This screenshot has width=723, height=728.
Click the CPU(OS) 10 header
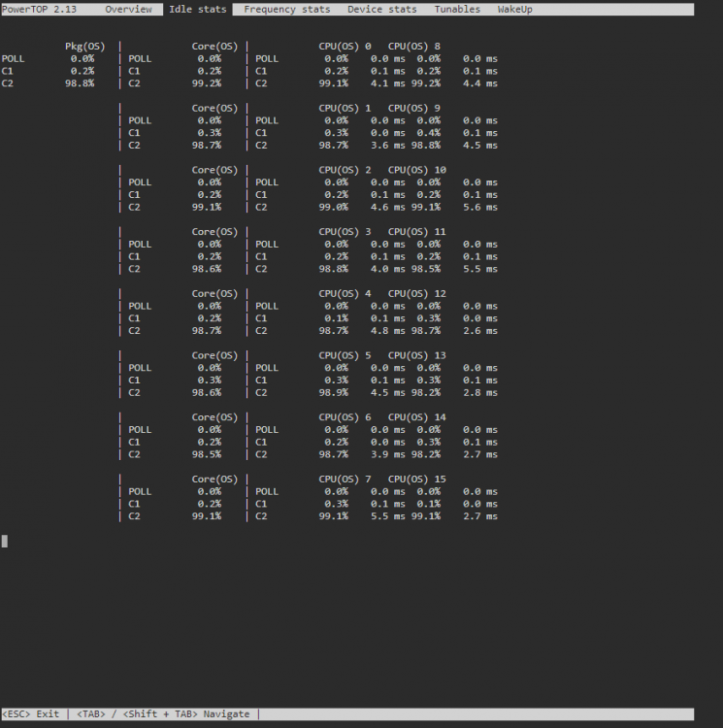[x=416, y=170]
